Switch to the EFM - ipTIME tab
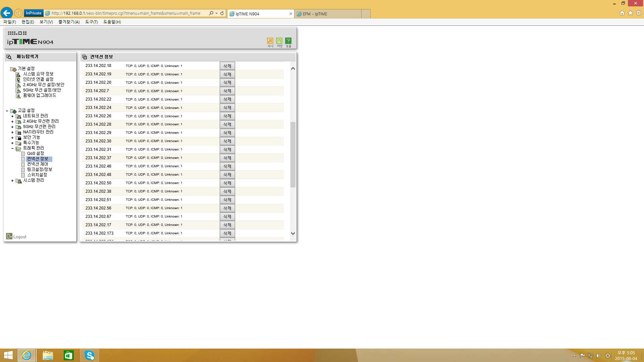Image resolution: width=644 pixels, height=362 pixels. pyautogui.click(x=328, y=14)
